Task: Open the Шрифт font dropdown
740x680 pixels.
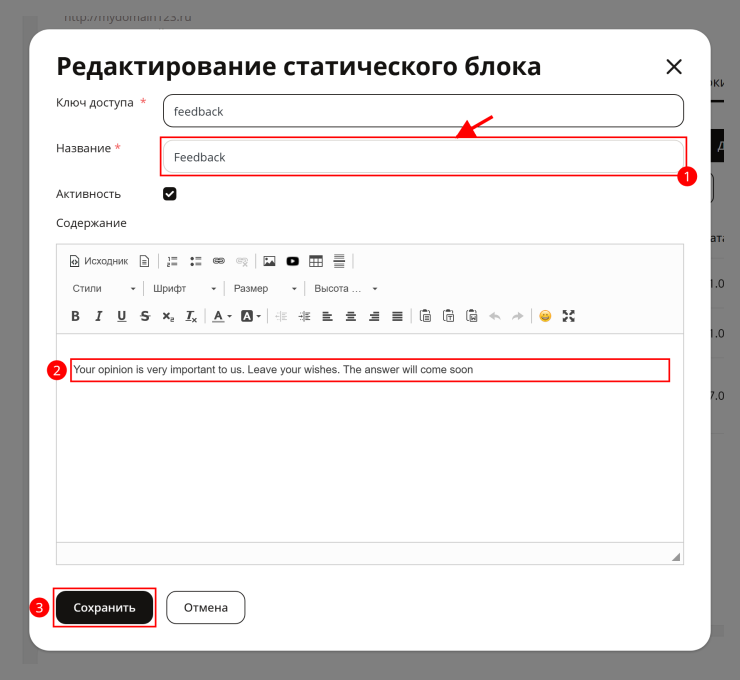Action: (x=184, y=288)
